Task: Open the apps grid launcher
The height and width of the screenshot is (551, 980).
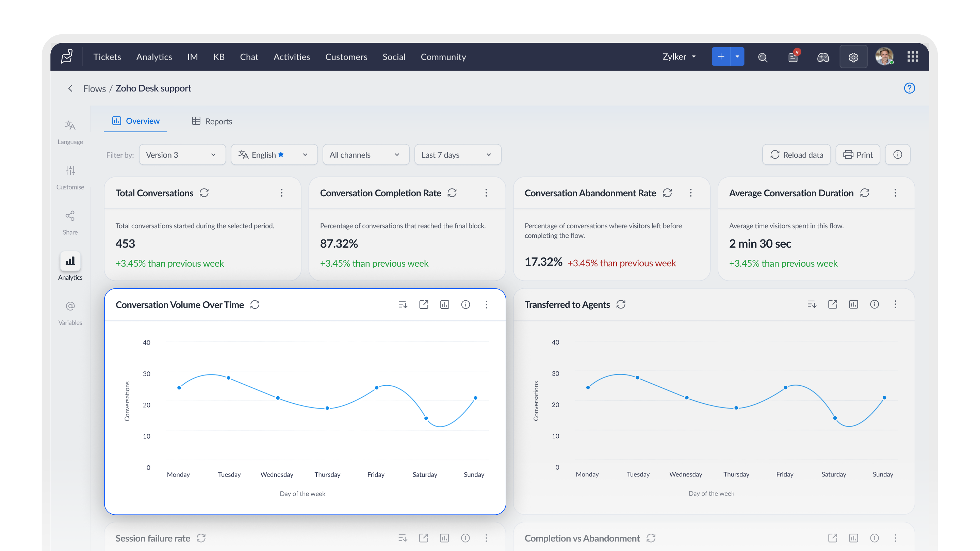Action: pyautogui.click(x=913, y=57)
